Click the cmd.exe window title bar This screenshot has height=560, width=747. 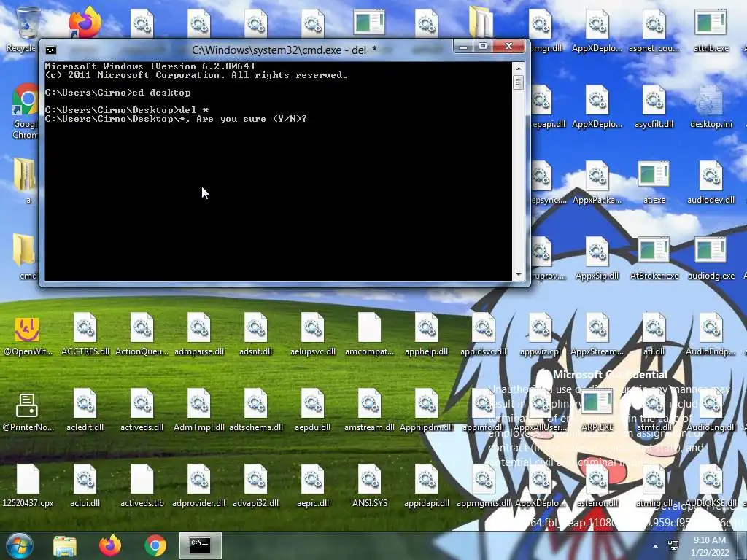tap(284, 50)
